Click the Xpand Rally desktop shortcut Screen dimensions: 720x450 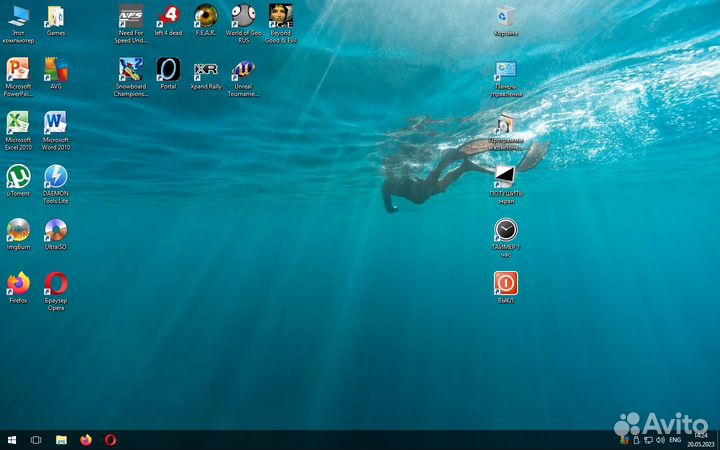coord(205,69)
